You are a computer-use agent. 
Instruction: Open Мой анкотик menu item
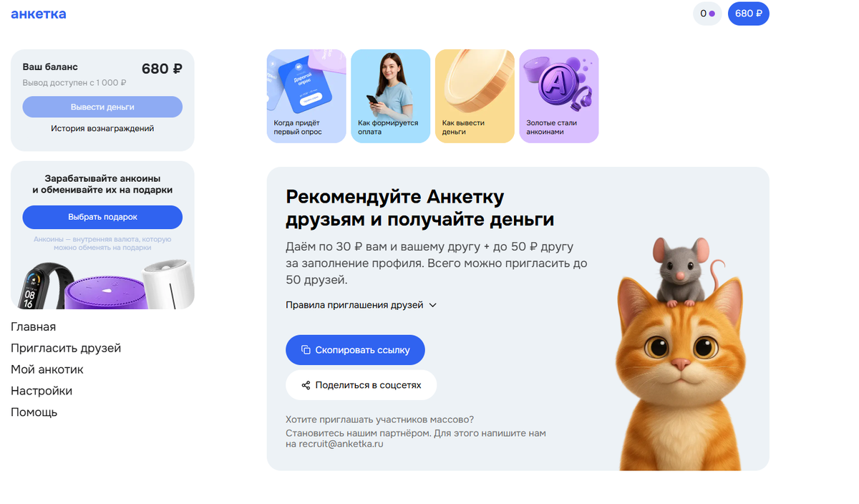47,370
